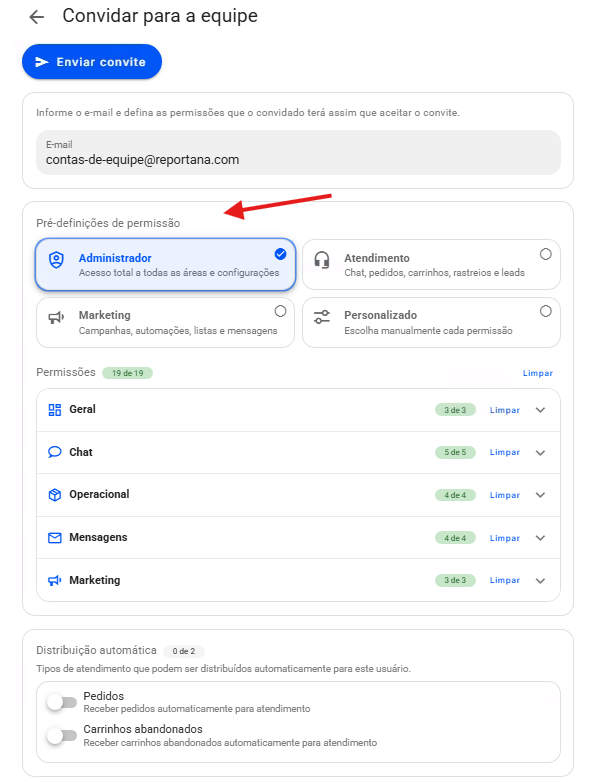Click the E-mail input field
This screenshot has width=591, height=782.
point(298,153)
